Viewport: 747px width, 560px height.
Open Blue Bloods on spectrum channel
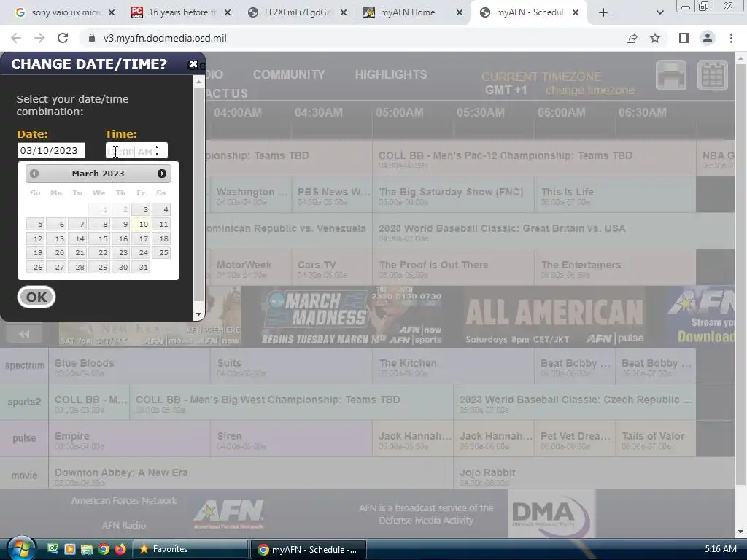(x=129, y=366)
